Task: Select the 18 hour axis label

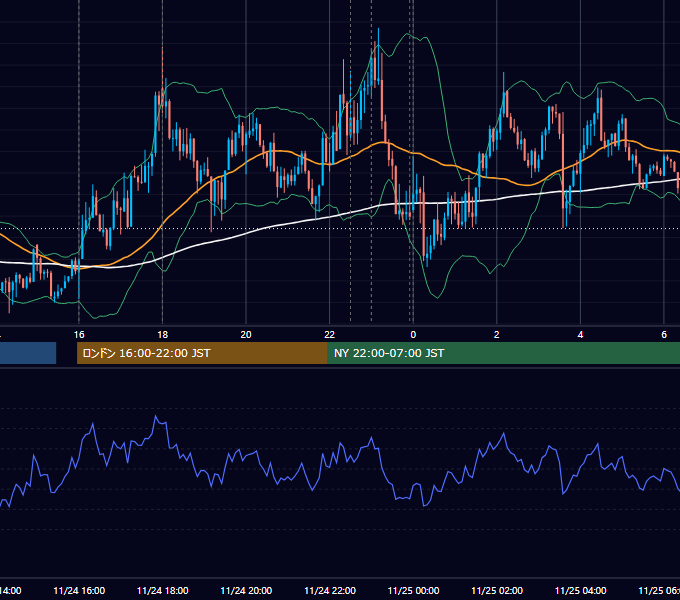Action: pos(163,335)
